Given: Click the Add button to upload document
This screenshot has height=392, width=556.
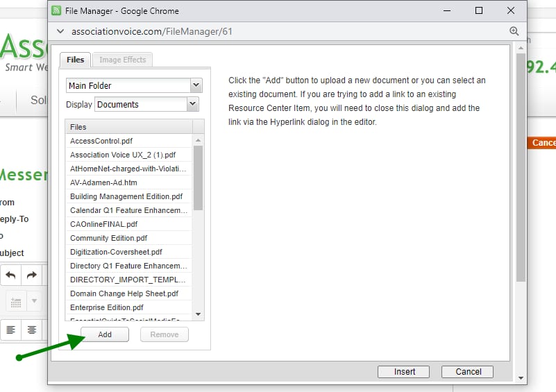Looking at the screenshot, I should click(x=105, y=334).
